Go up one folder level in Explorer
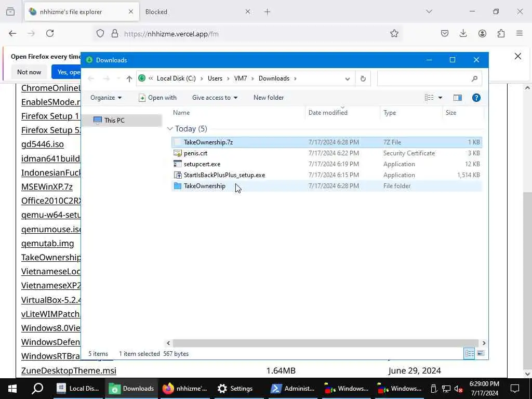This screenshot has width=532, height=399. (129, 79)
